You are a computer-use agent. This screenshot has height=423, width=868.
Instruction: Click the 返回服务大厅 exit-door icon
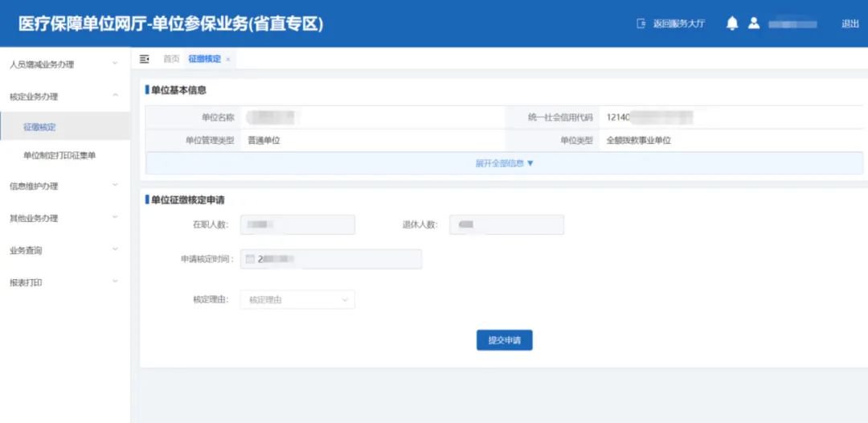(641, 23)
